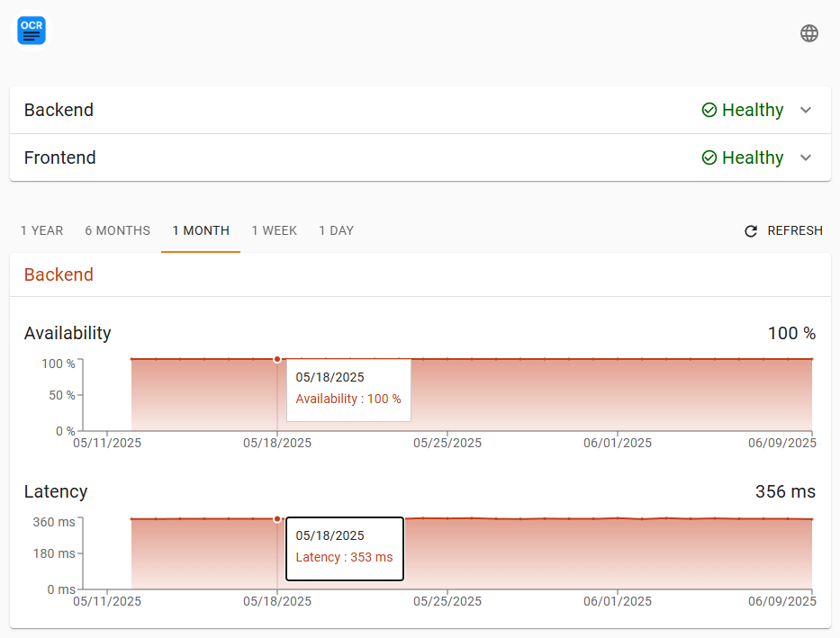Click the Healthy checkmark icon for Frontend
The height and width of the screenshot is (638, 840).
[709, 157]
